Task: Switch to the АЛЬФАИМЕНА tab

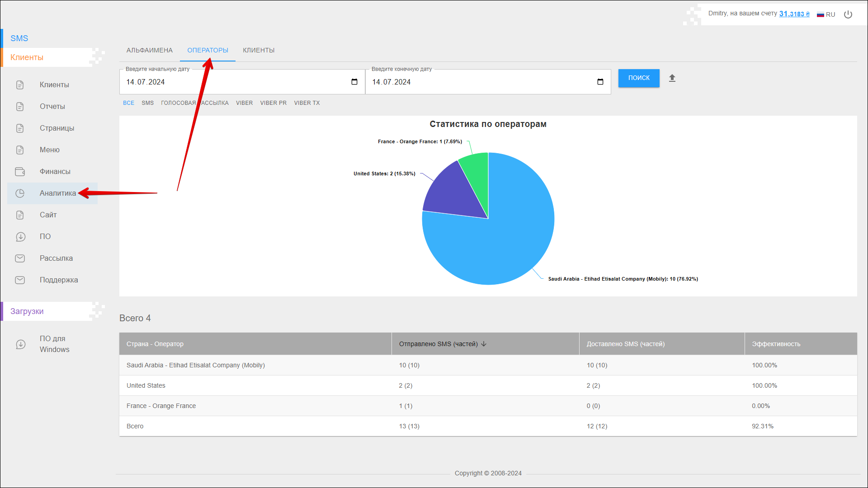Action: click(149, 50)
